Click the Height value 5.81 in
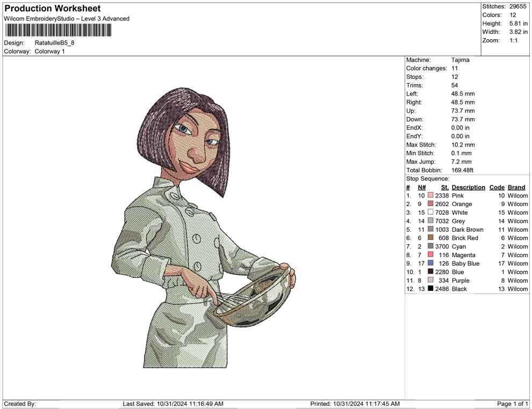This screenshot has height=409, width=532. pyautogui.click(x=519, y=24)
